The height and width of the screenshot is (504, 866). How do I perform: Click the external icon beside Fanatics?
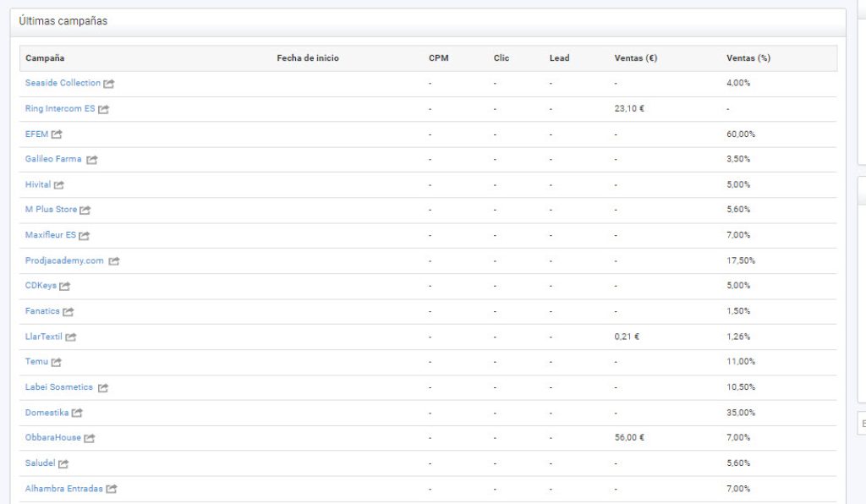pyautogui.click(x=68, y=312)
